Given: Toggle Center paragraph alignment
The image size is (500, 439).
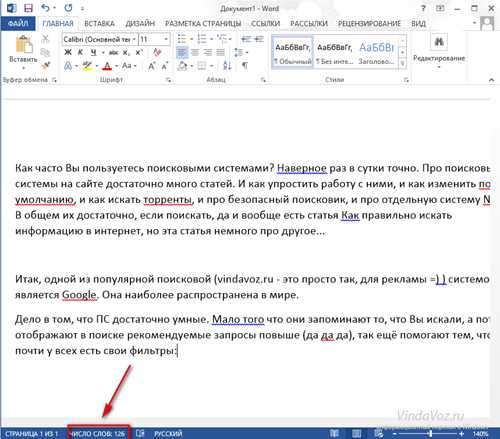Looking at the screenshot, I should (x=195, y=52).
